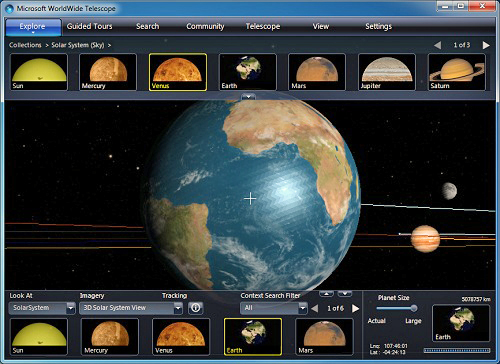Select the Saturn thumbnail in collections
500x364 pixels.
click(457, 72)
